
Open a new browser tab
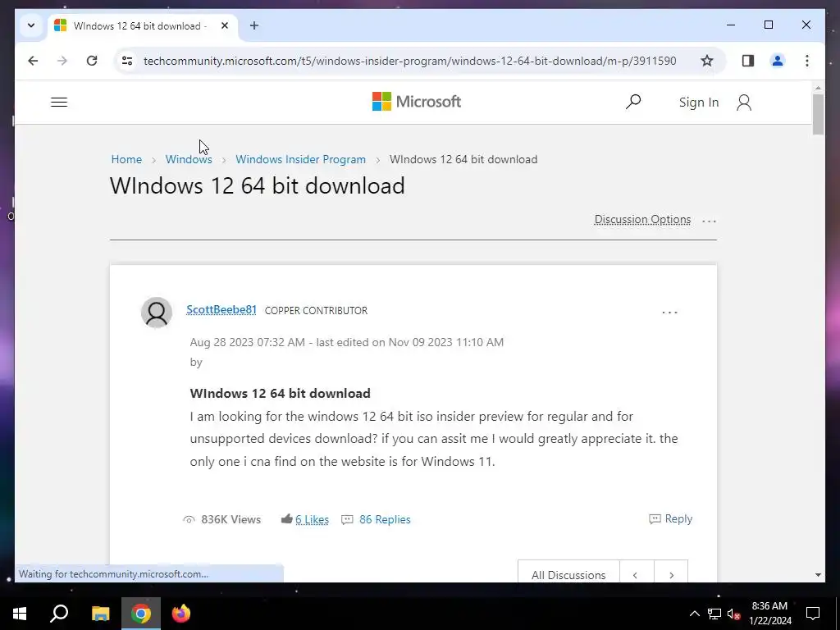(x=254, y=25)
